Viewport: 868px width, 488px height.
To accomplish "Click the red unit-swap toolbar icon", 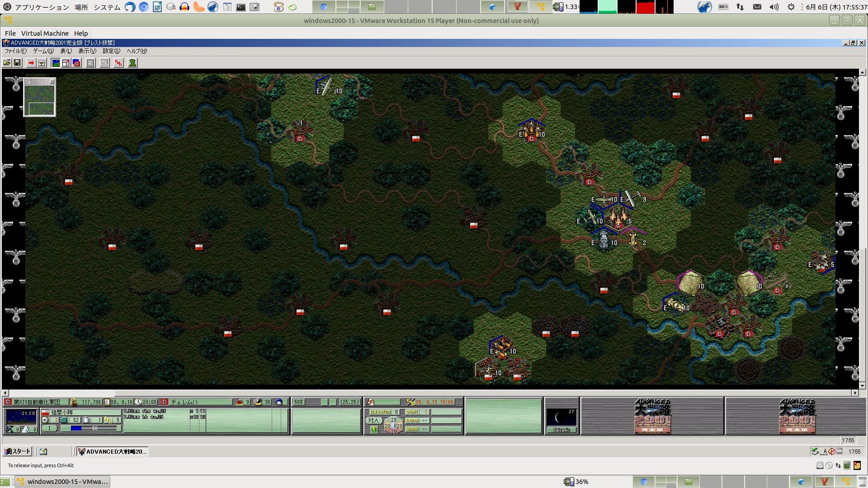I will click(118, 63).
